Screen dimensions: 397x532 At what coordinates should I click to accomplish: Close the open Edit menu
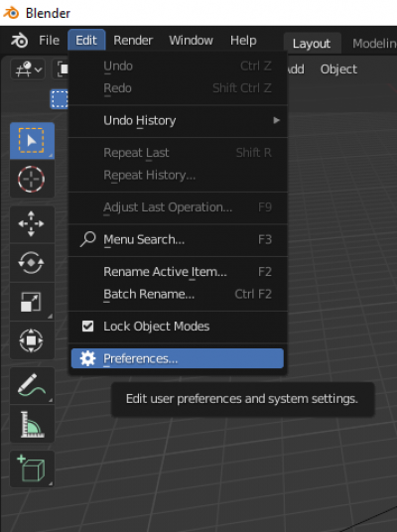[86, 41]
